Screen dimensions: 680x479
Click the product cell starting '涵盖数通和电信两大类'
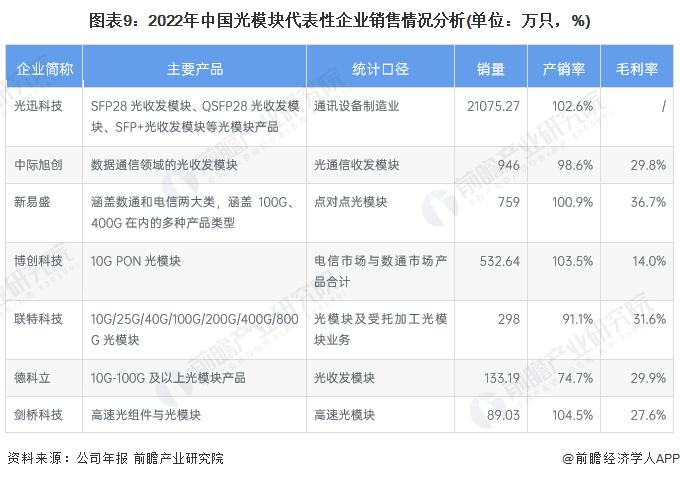[x=193, y=212]
